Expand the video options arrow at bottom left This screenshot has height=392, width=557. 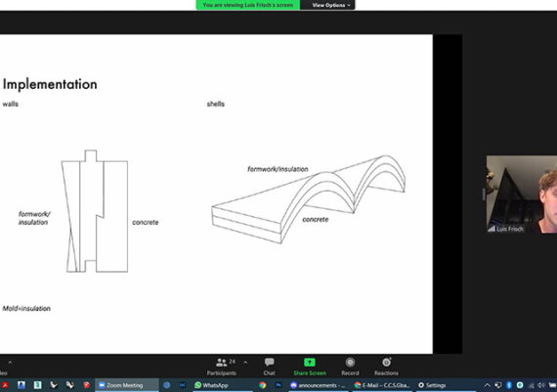[x=10, y=363]
